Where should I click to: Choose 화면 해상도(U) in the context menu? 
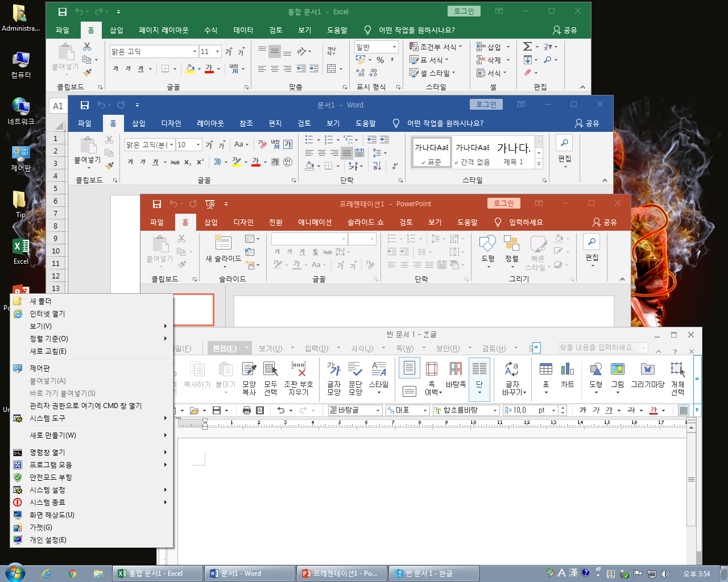[92, 515]
